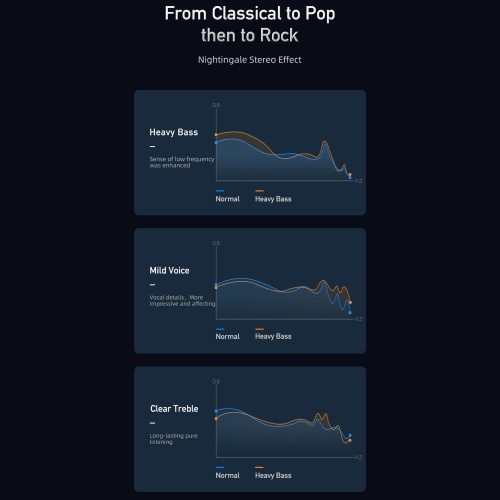Click the blue end point in Mild Voice chart

tap(350, 313)
